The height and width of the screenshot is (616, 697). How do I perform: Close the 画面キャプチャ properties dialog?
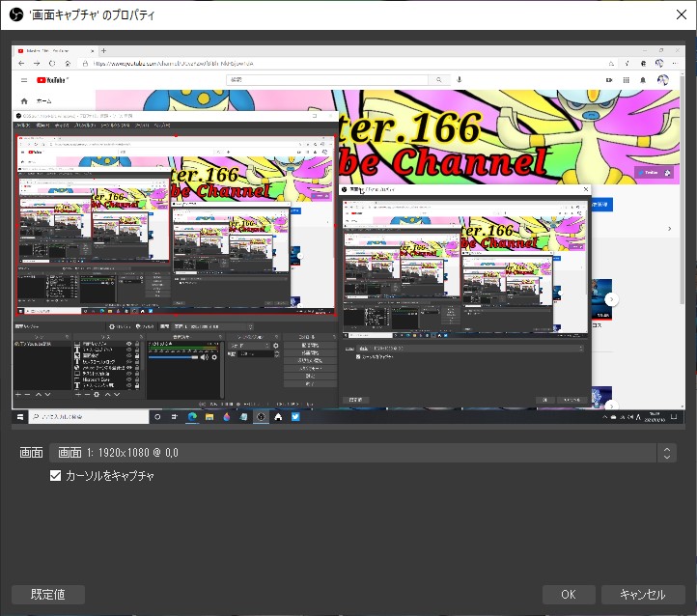click(x=681, y=14)
